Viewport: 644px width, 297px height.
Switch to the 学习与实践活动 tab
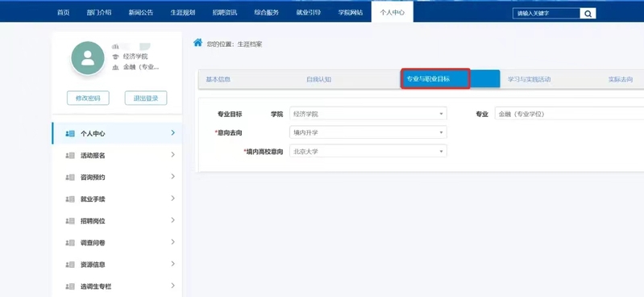click(529, 79)
